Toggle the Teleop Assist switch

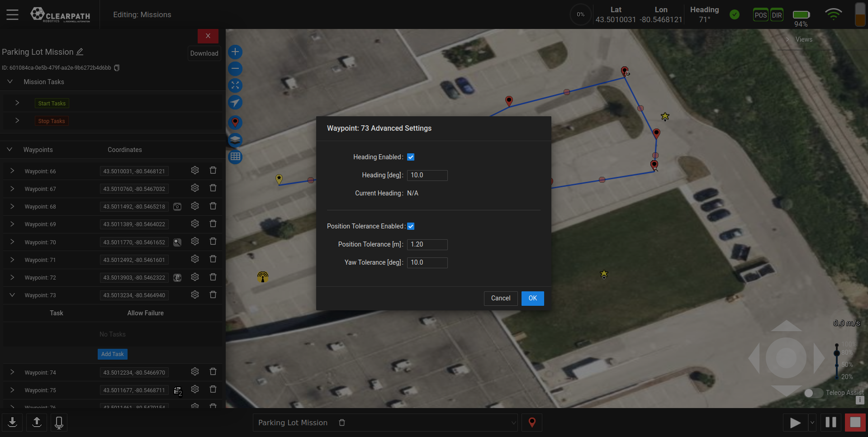click(x=813, y=393)
